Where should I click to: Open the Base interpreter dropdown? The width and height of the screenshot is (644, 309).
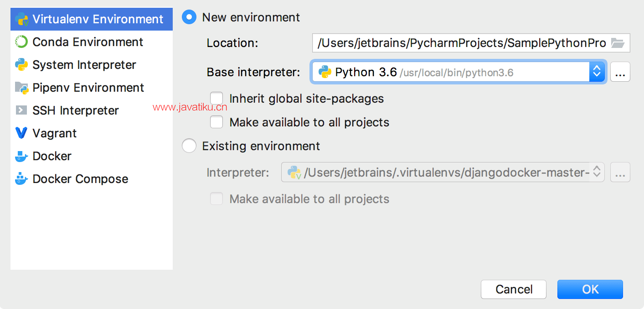click(x=596, y=72)
